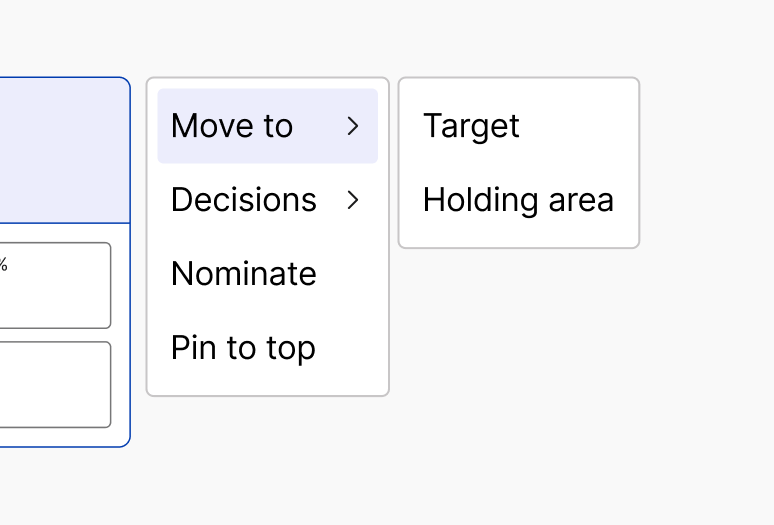Click the chevron arrow beside Move to
This screenshot has width=774, height=525.
coord(352,126)
